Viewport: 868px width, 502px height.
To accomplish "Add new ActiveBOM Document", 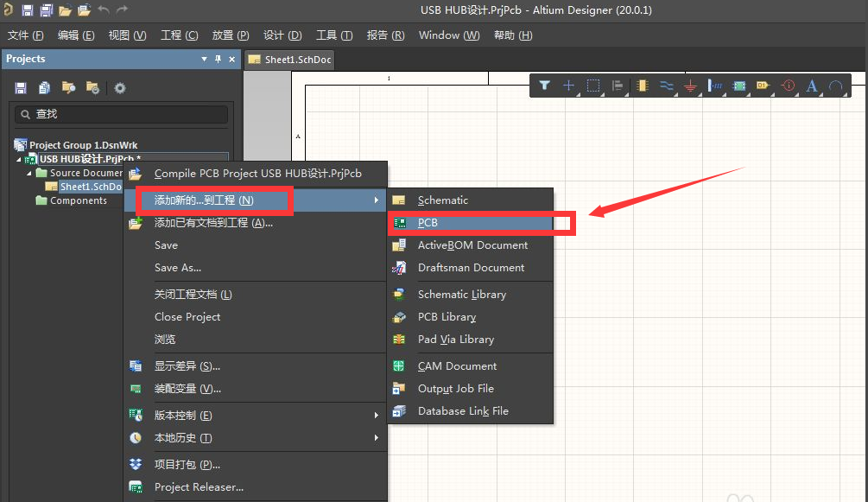I will coord(471,245).
